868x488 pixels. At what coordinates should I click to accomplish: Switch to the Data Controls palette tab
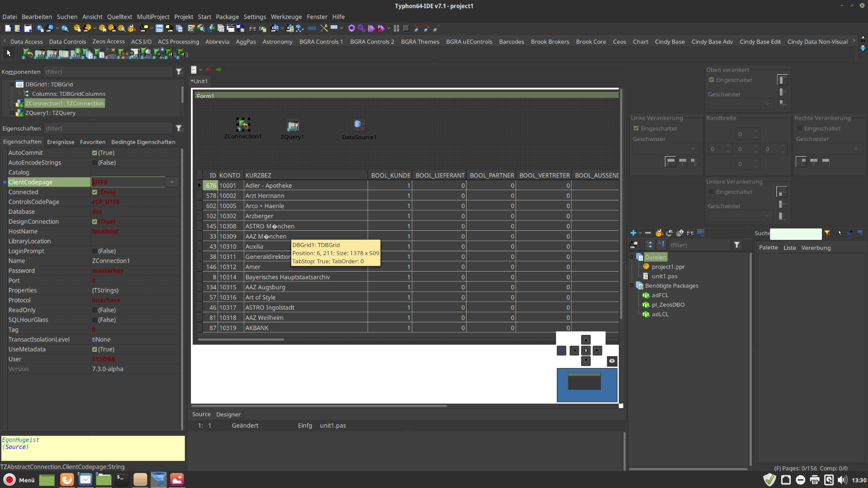pos(67,42)
